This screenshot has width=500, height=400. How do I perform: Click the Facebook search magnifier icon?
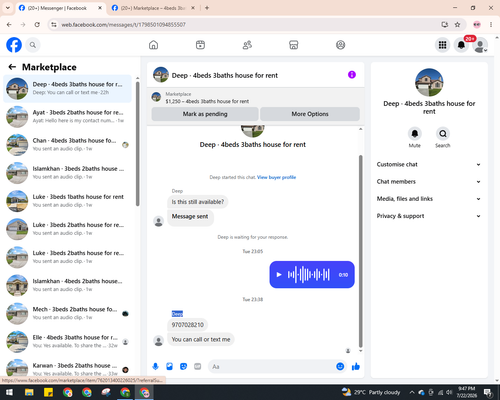click(x=33, y=45)
